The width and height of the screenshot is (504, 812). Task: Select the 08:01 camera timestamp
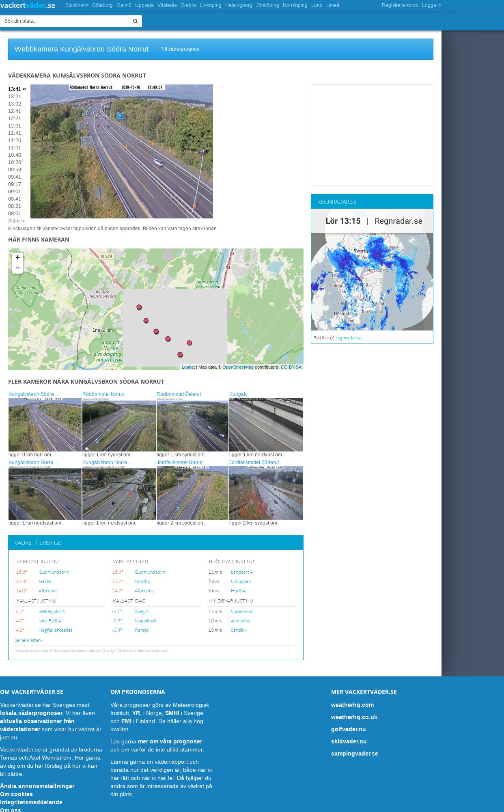click(15, 214)
